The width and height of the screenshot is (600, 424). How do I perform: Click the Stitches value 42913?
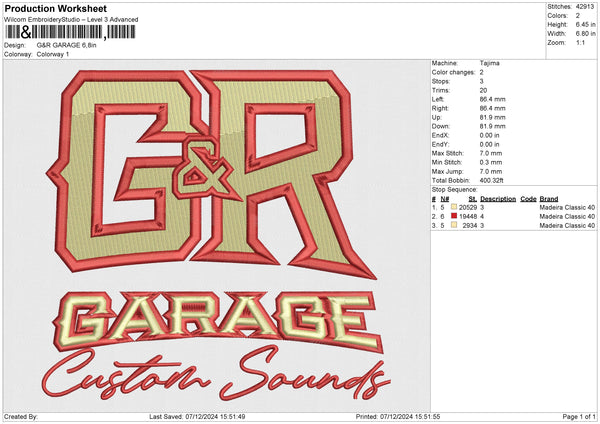coord(585,6)
